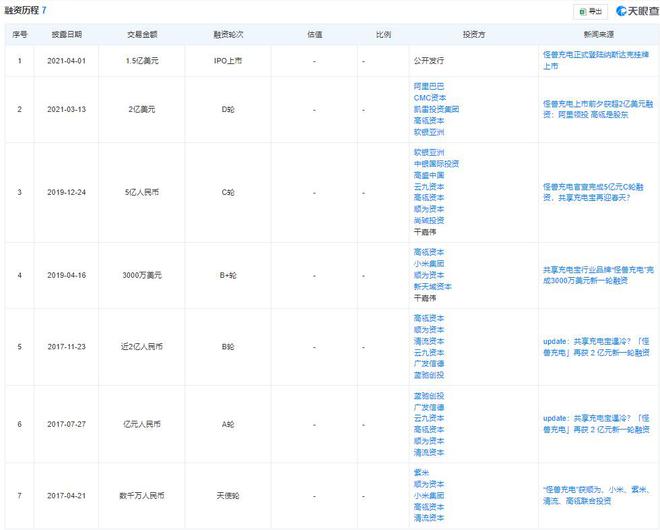Click investor 尚城投资
Image resolution: width=660 pixels, height=530 pixels.
[x=428, y=220]
